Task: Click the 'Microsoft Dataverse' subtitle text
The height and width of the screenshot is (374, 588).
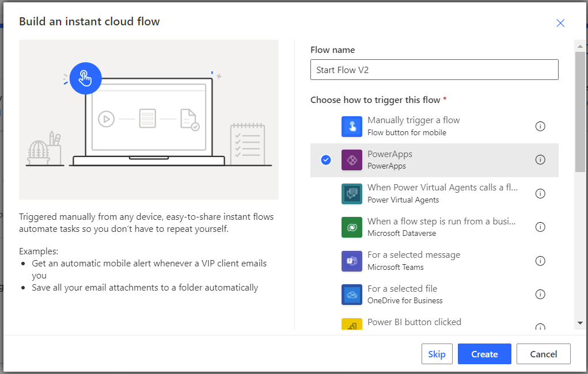Action: pos(401,234)
